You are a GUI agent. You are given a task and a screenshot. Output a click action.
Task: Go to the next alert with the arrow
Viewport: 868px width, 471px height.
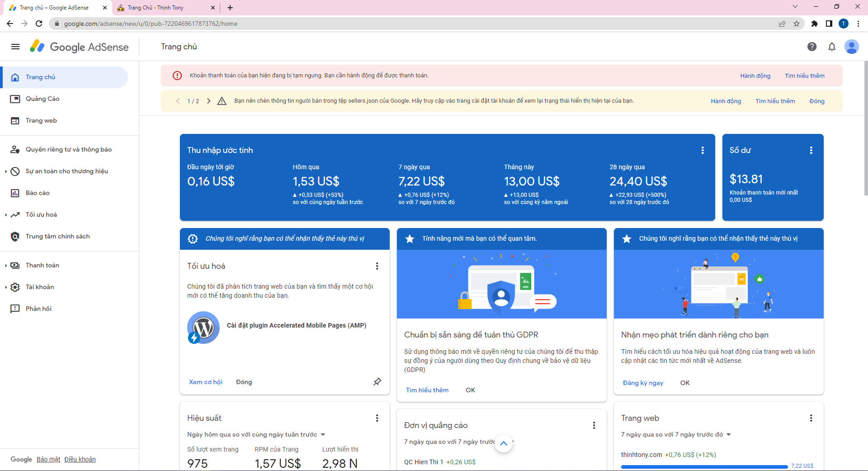pos(208,101)
